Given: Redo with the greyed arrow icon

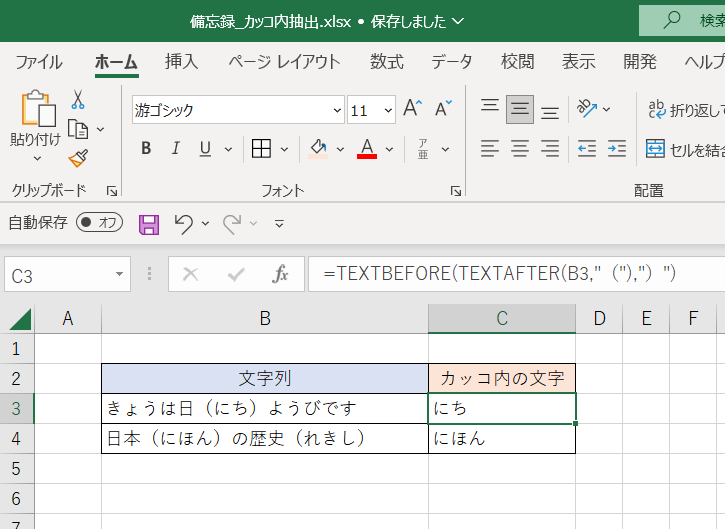Looking at the screenshot, I should 232,224.
